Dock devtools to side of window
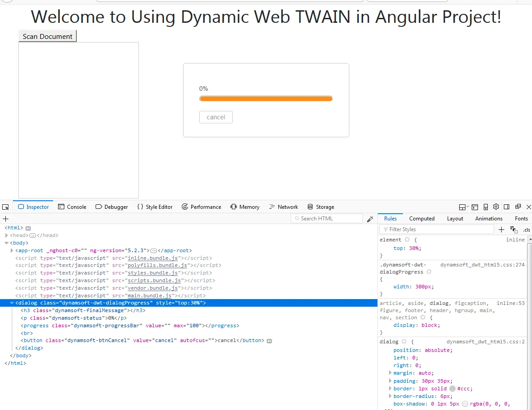This screenshot has width=532, height=410. tap(507, 207)
